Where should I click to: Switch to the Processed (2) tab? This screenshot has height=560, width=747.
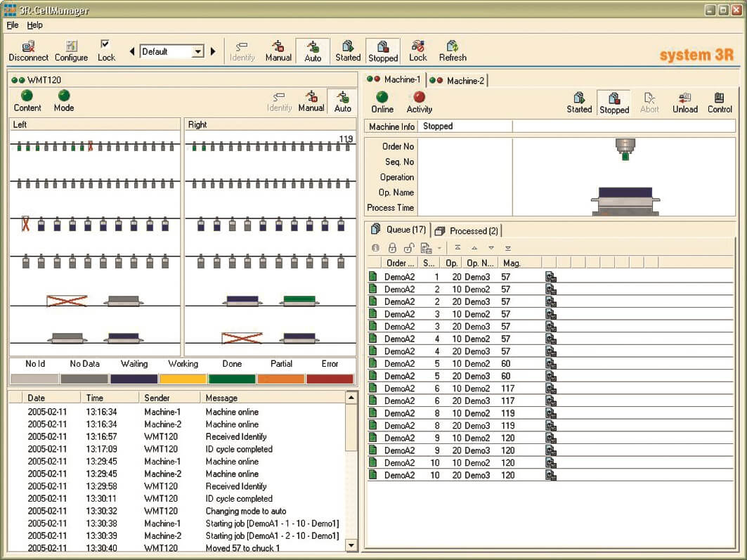pos(467,231)
